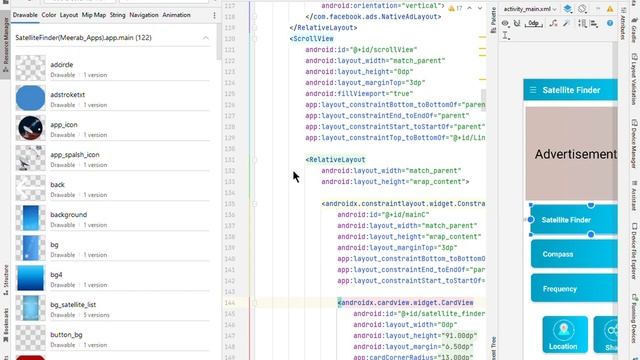The height and width of the screenshot is (360, 640).
Task: Collapse the RelativeLayout fold at line 131
Action: tap(255, 160)
